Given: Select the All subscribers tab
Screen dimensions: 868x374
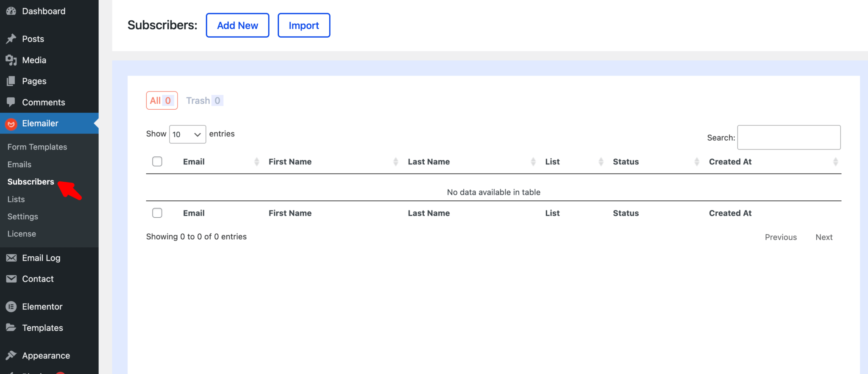Looking at the screenshot, I should pos(161,101).
